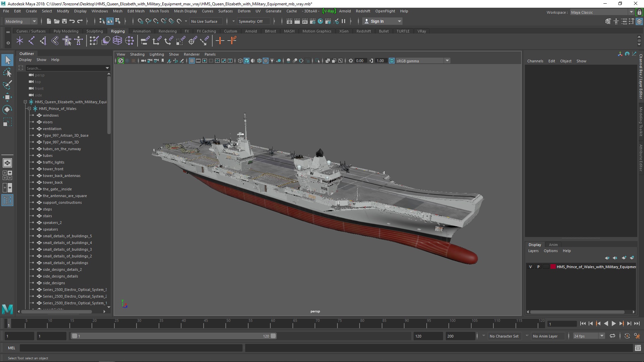The width and height of the screenshot is (644, 362).
Task: Switch to the Anim layer tab
Action: click(x=553, y=245)
